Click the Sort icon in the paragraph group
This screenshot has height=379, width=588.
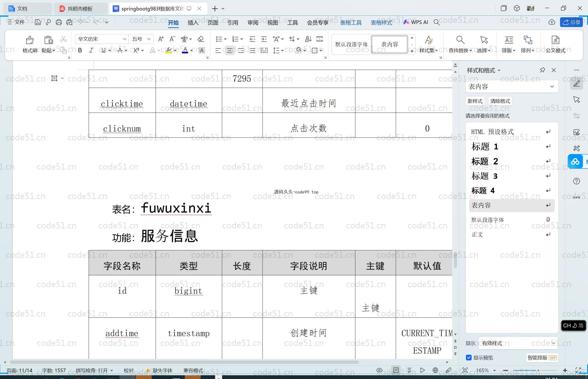pos(308,39)
